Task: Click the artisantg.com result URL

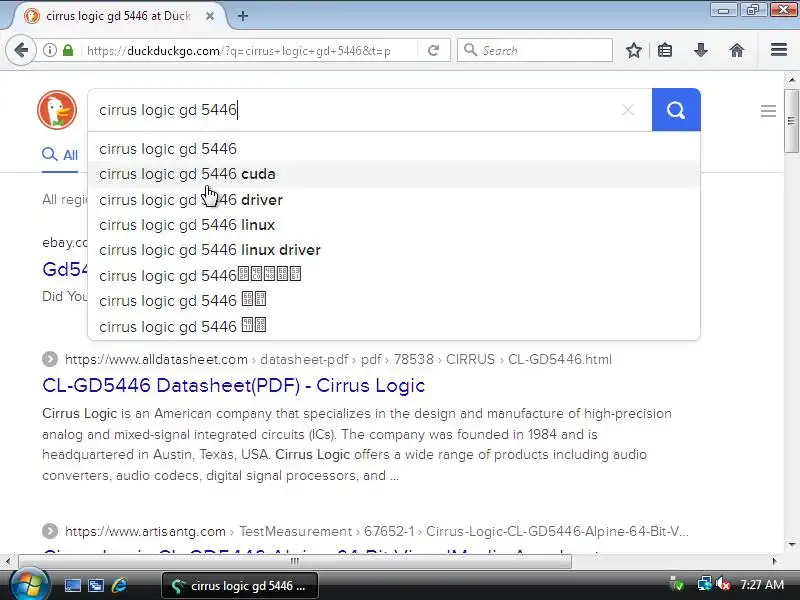Action: pyautogui.click(x=377, y=531)
